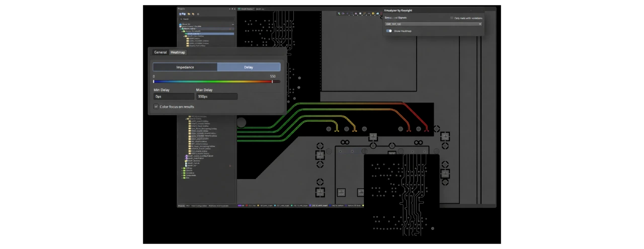
Task: Click the open folder icon in Projects panel
Action: click(189, 14)
